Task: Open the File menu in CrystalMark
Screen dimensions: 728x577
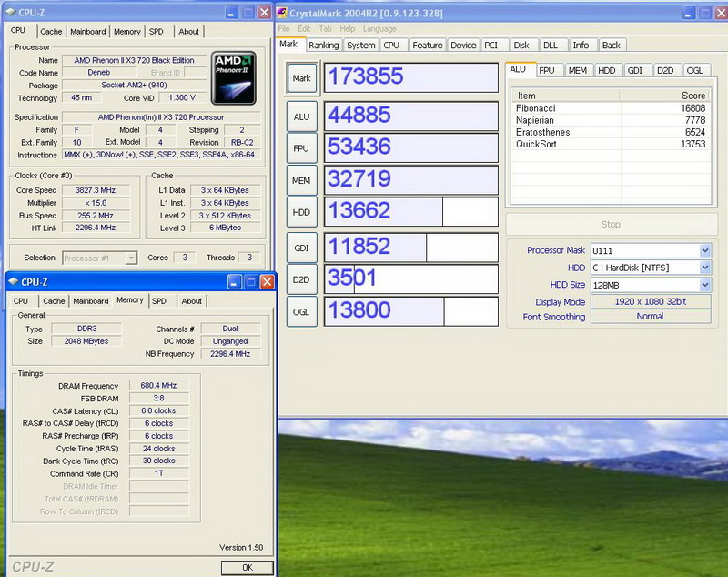Action: [x=285, y=29]
